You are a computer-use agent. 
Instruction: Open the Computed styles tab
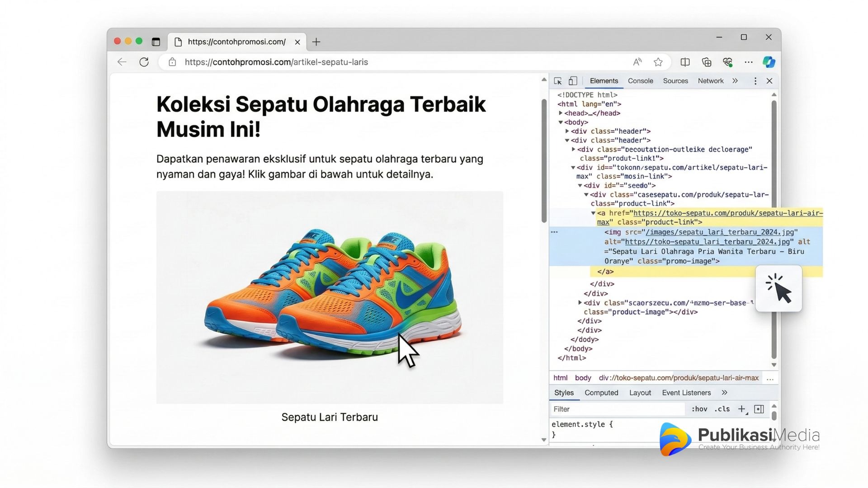click(x=601, y=393)
